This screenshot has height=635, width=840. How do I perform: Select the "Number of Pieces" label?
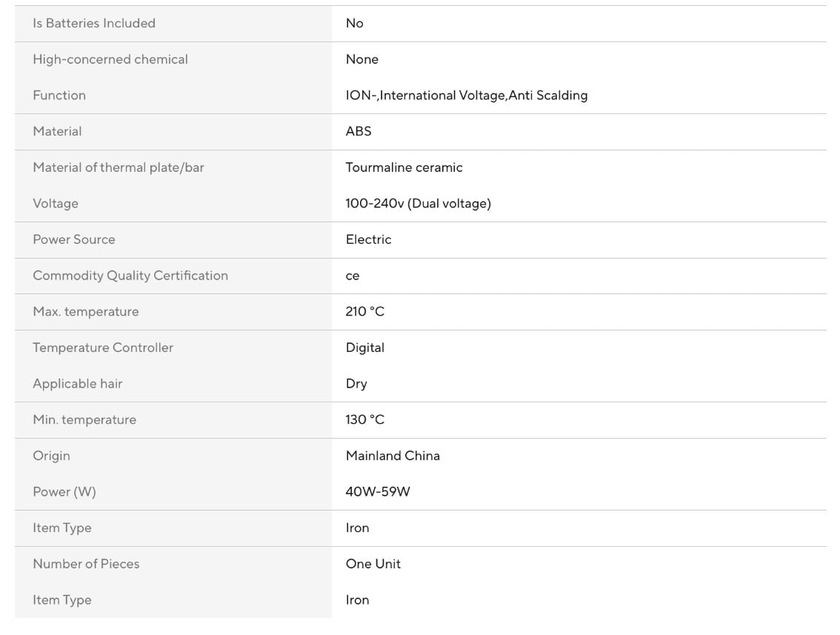[x=86, y=564]
